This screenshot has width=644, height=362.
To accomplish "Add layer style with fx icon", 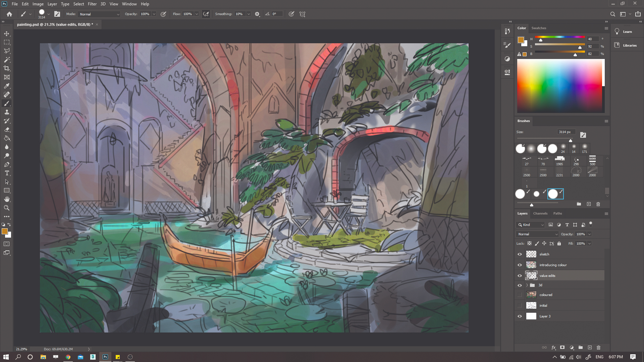I will click(x=553, y=348).
